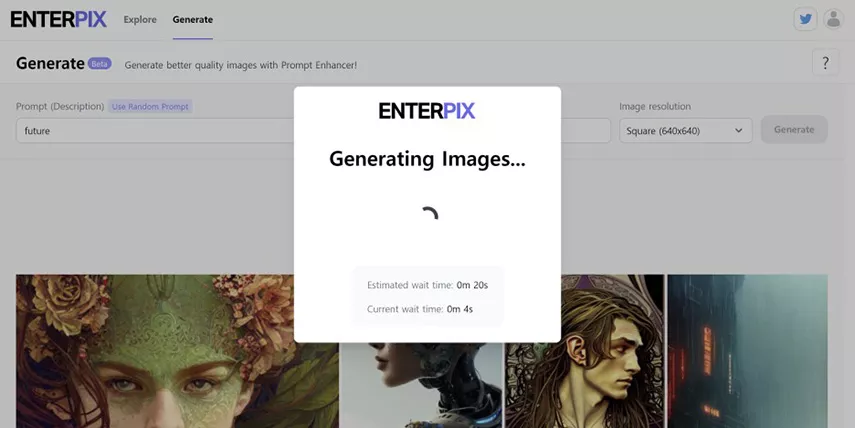Click the 'Estimated wait time: 0m 20s' text
The image size is (855, 428).
[427, 285]
